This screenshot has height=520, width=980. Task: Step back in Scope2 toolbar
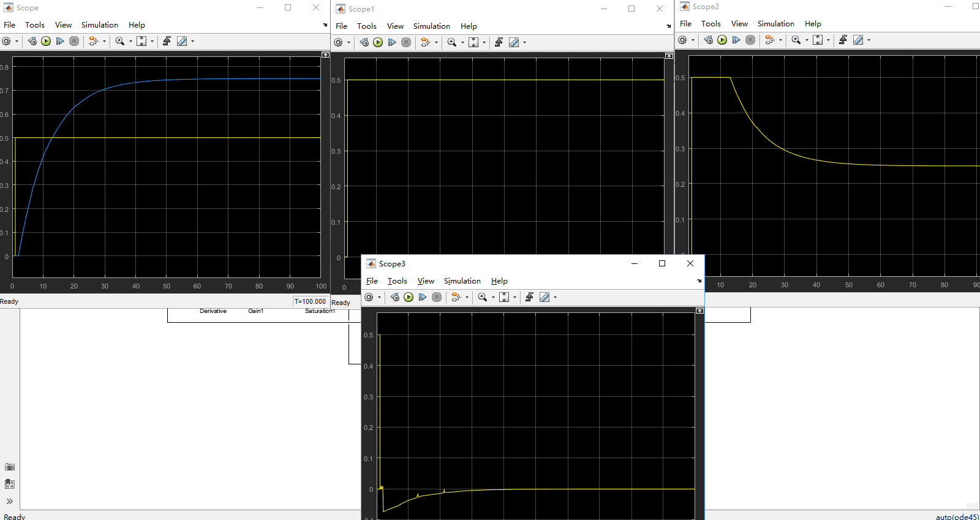(x=708, y=40)
